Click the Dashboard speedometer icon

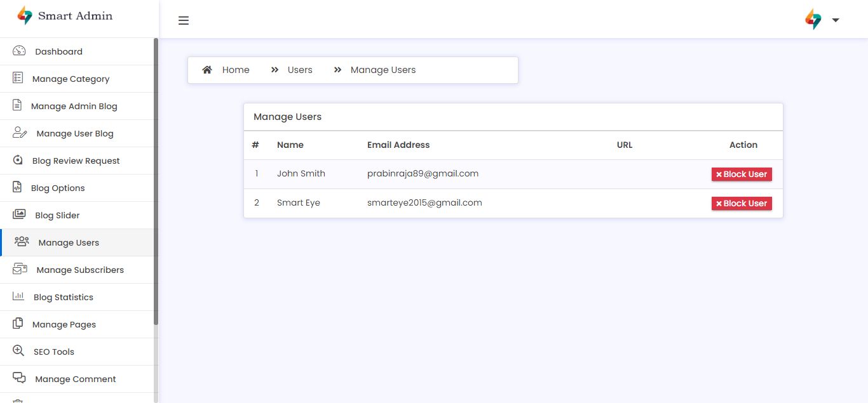click(19, 51)
